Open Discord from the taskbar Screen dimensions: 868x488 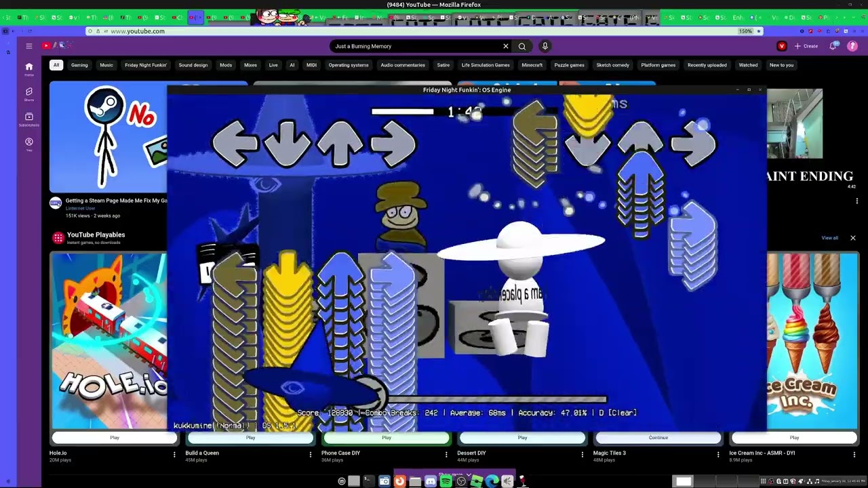pyautogui.click(x=431, y=481)
